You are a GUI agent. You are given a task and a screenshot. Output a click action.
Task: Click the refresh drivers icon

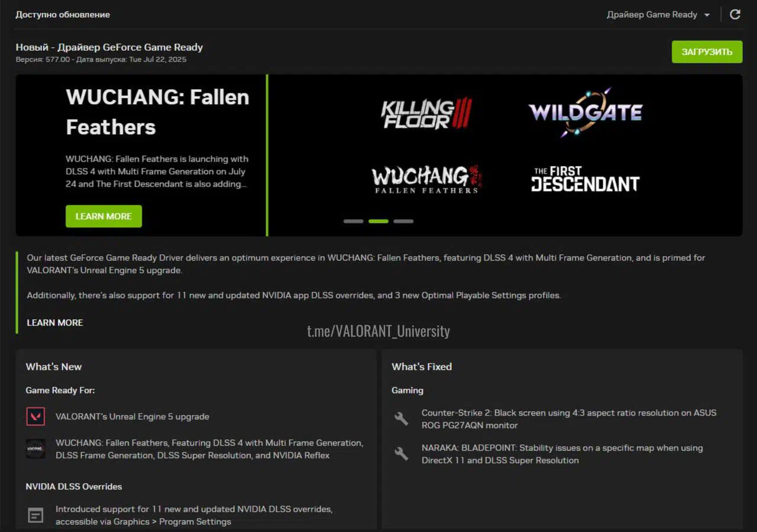click(x=735, y=14)
